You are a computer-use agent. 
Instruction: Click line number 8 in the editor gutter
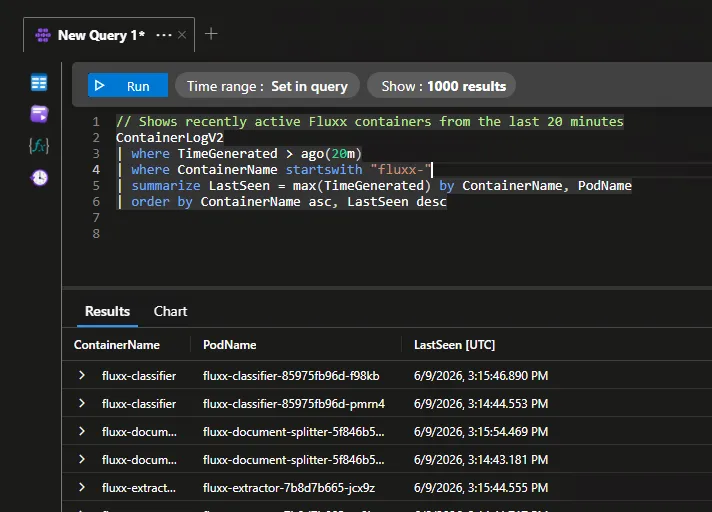[96, 233]
